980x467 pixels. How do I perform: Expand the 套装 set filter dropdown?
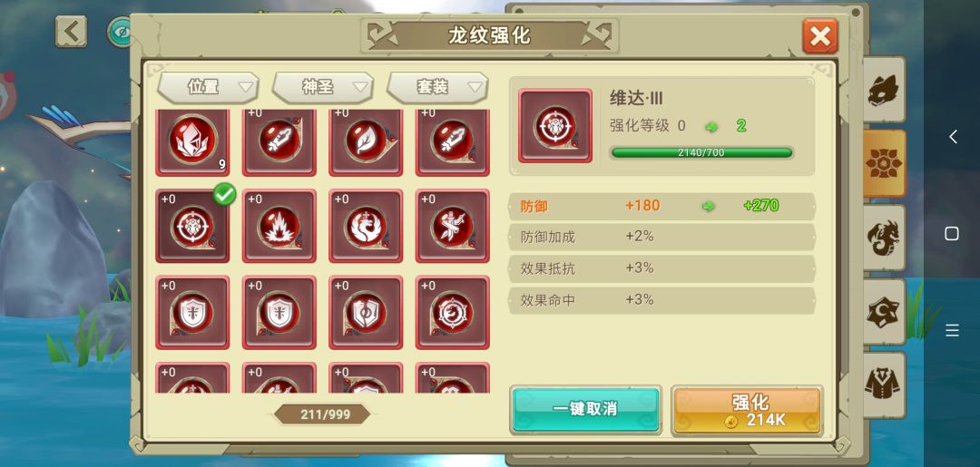click(437, 87)
